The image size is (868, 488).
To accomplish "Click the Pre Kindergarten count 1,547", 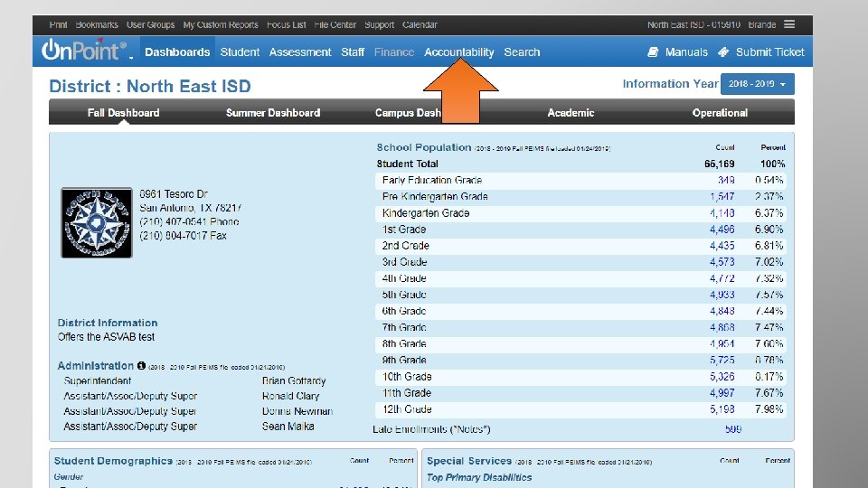I will point(722,196).
